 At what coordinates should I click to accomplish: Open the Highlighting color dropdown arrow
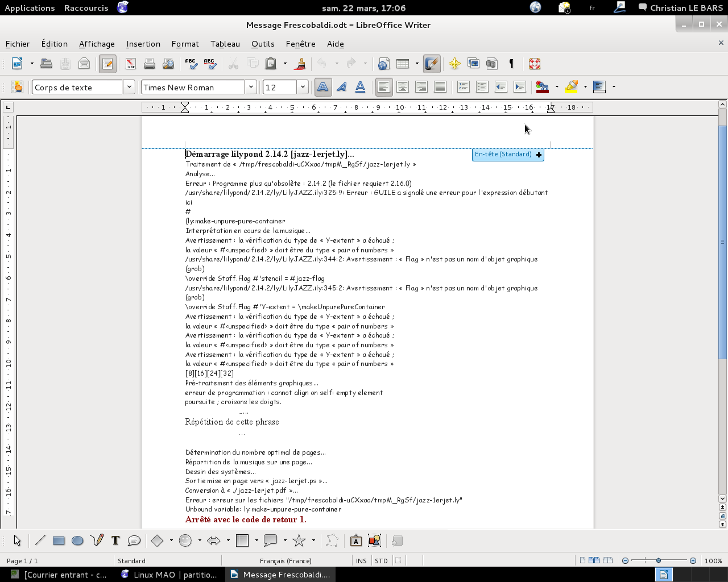pyautogui.click(x=585, y=87)
